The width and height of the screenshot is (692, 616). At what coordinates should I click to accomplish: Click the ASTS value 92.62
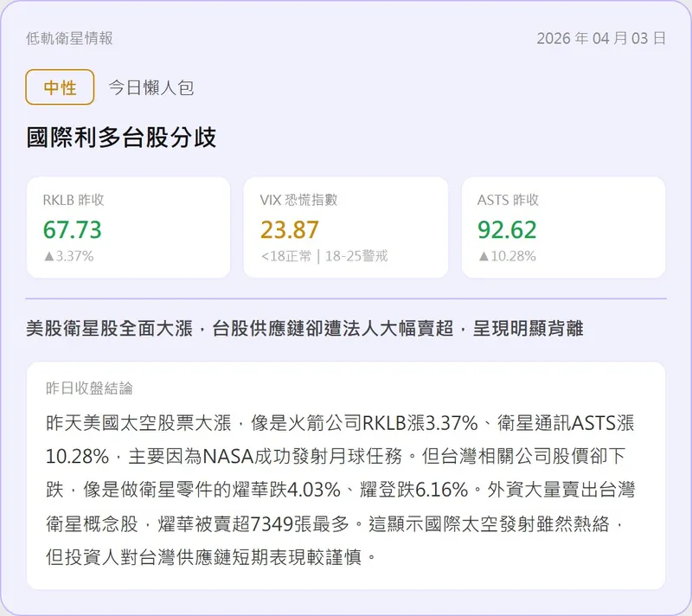click(x=507, y=230)
